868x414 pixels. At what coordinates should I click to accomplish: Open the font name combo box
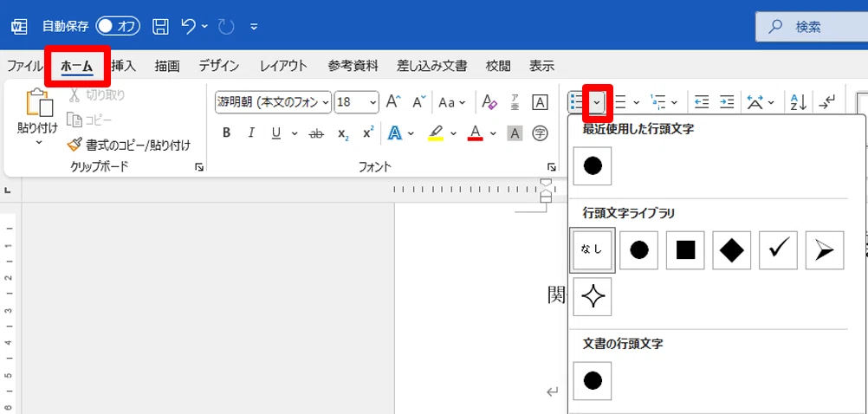pos(273,102)
